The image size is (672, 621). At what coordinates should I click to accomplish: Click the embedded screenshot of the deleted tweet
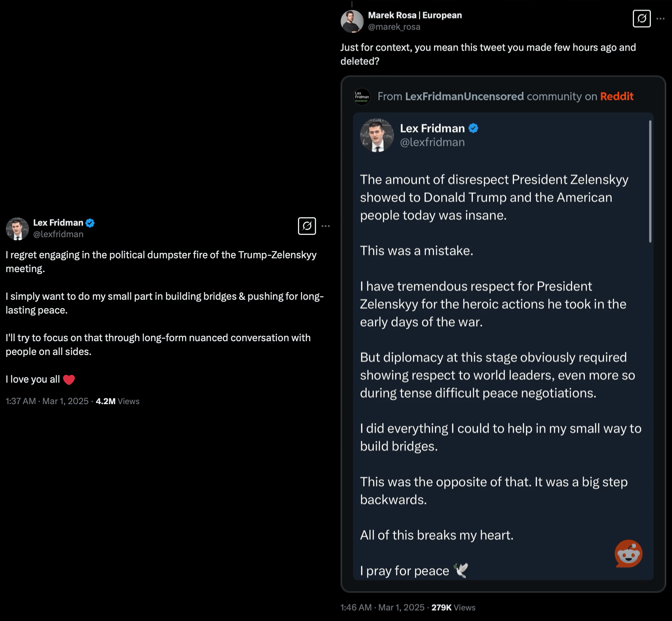coord(499,345)
